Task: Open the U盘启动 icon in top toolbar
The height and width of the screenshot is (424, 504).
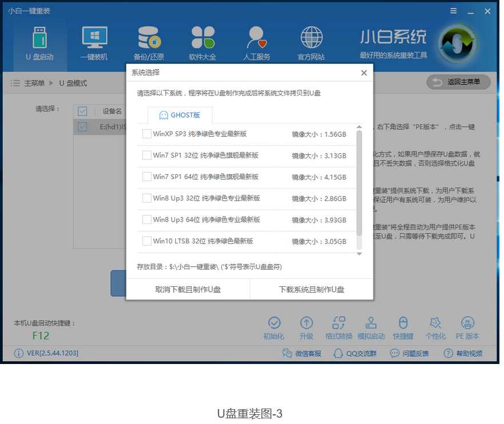Action: [39, 38]
